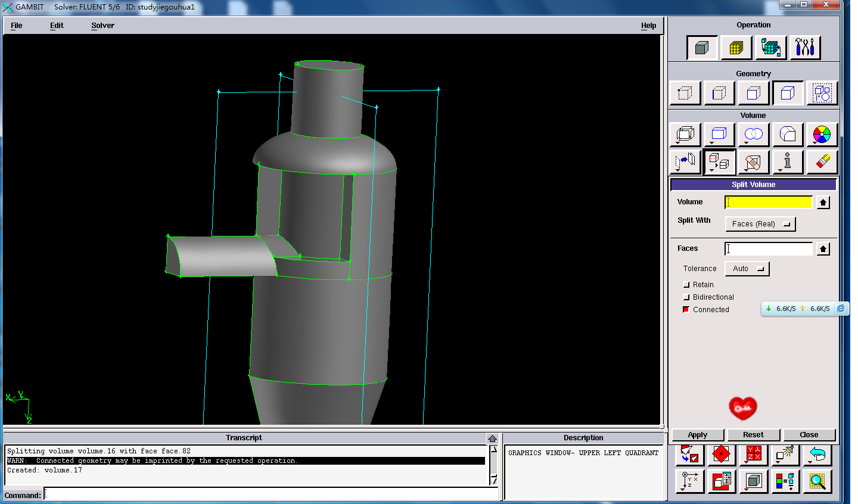Select the Volume geometry command button
Viewport: 858px width, 504px height.
(788, 94)
